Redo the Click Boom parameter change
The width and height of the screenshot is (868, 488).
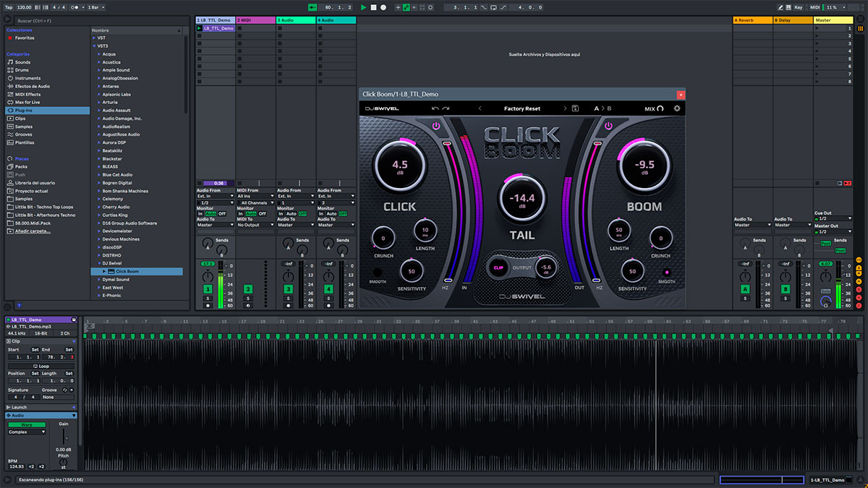point(446,108)
